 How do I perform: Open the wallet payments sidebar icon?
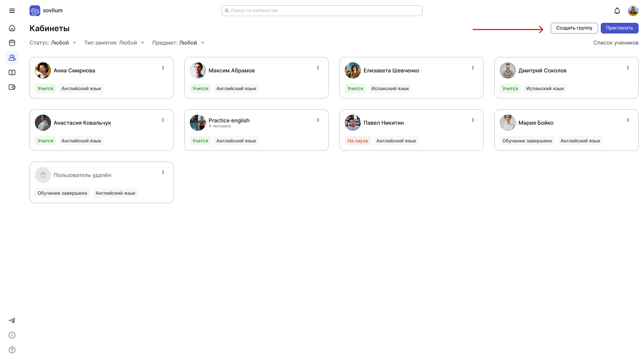coord(12,87)
